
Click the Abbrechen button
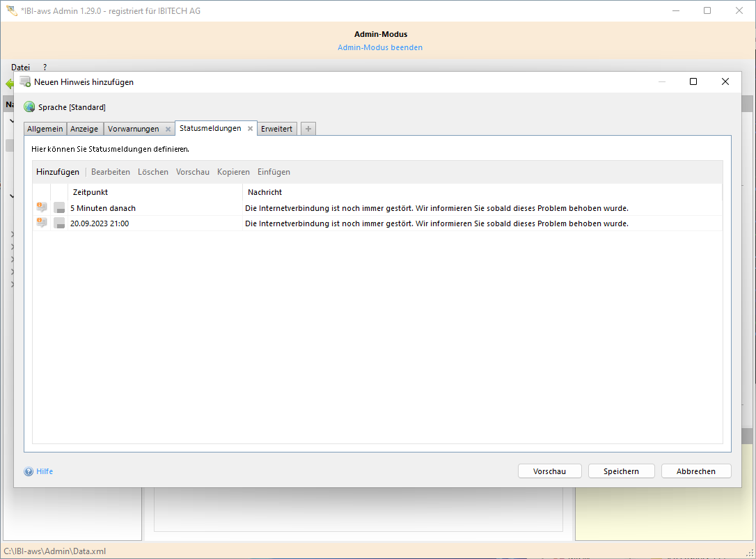696,471
